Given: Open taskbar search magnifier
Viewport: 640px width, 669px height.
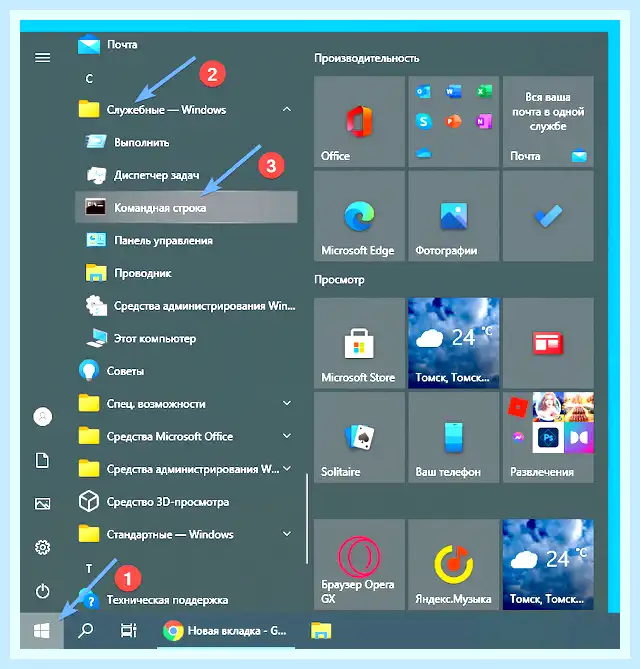Looking at the screenshot, I should click(85, 631).
